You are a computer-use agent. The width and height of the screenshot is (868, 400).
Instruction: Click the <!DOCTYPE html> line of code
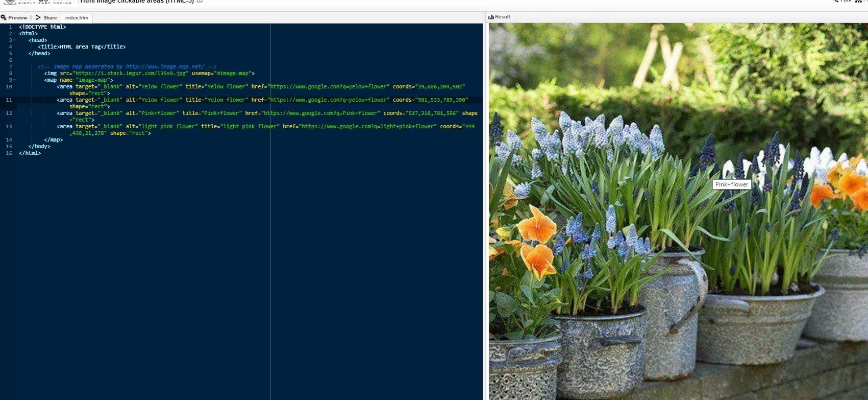(x=42, y=27)
